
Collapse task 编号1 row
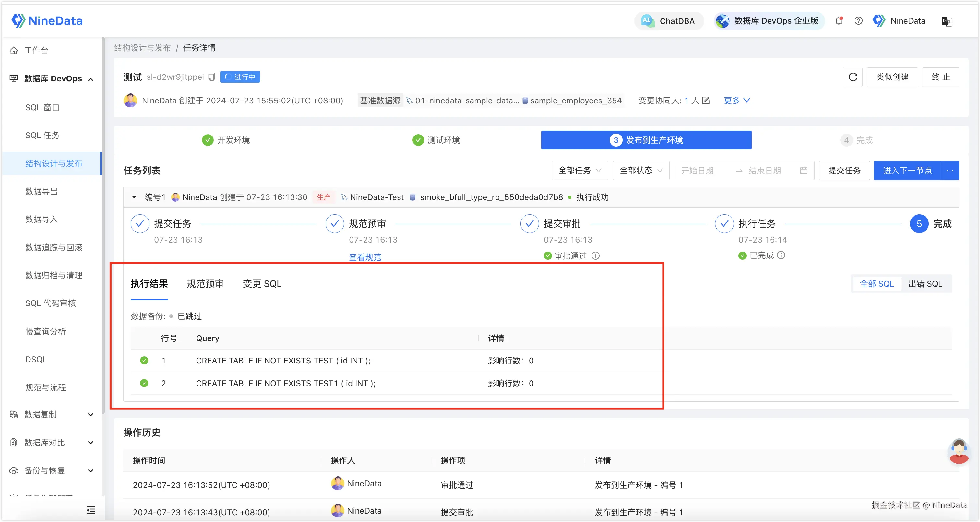[134, 197]
